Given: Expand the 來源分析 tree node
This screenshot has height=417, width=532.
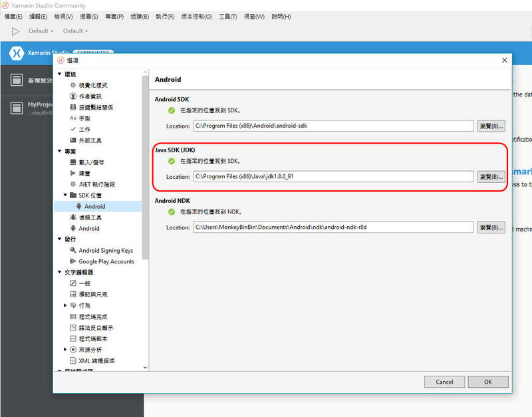Looking at the screenshot, I should tap(65, 349).
